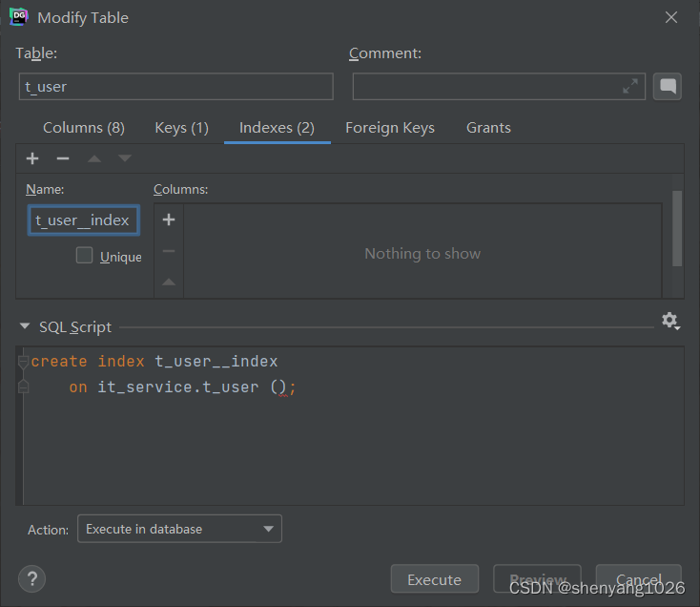The height and width of the screenshot is (607, 700).
Task: Add a column to the index
Action: 169,220
